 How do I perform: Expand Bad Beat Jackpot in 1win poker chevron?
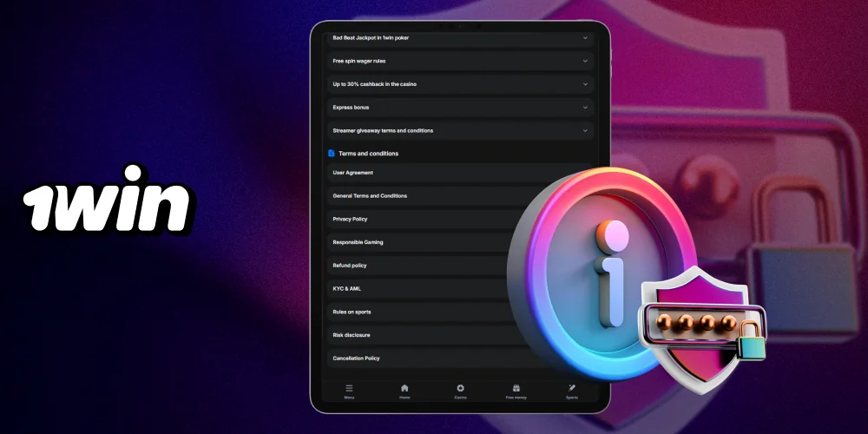click(x=585, y=37)
